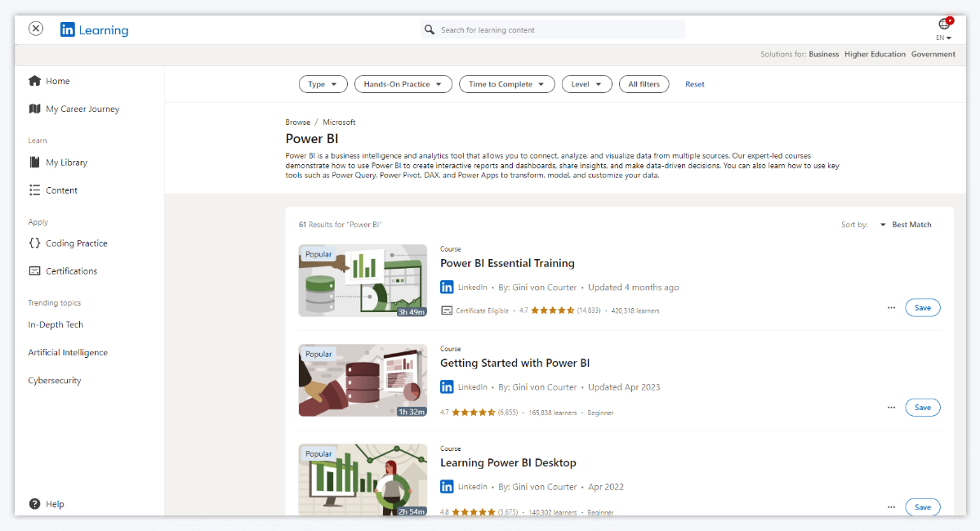980x531 pixels.
Task: Click the "Power BI" page heading
Action: coord(312,139)
